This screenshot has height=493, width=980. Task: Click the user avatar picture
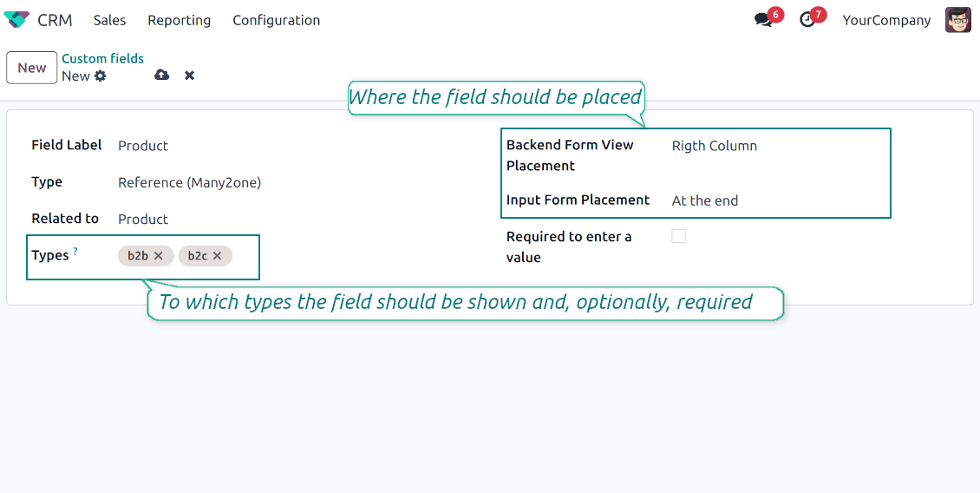click(x=958, y=20)
